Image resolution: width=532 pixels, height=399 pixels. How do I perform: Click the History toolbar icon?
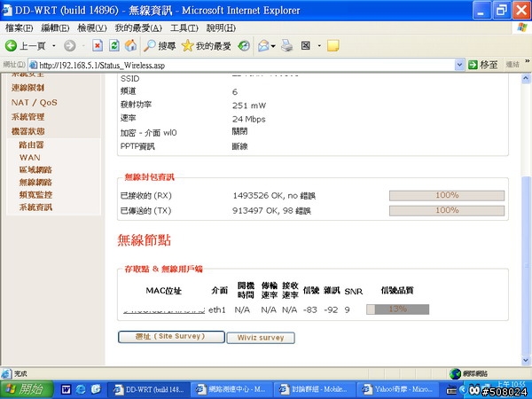[244, 45]
